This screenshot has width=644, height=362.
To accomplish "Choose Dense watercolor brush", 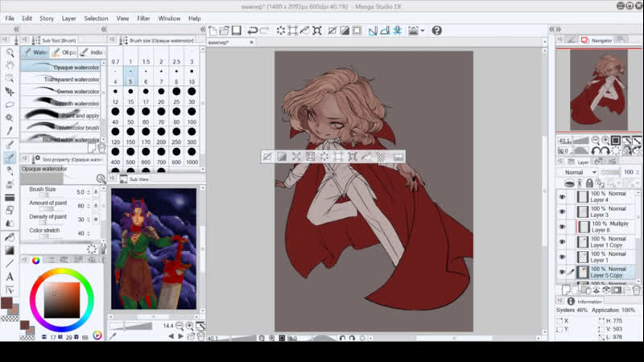I will point(60,91).
